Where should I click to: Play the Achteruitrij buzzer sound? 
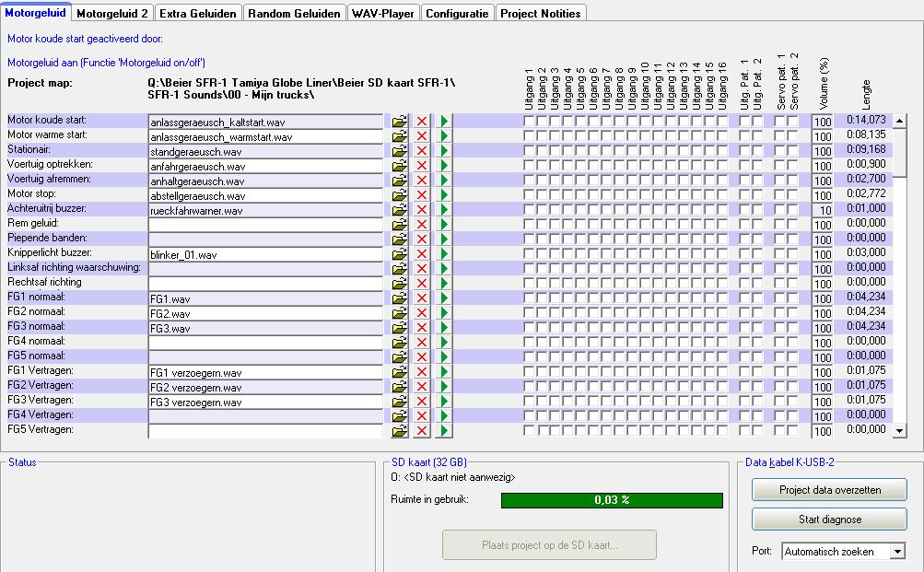[444, 210]
